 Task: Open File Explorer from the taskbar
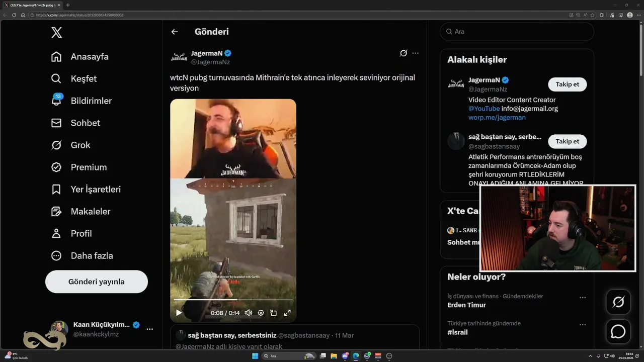[334, 356]
